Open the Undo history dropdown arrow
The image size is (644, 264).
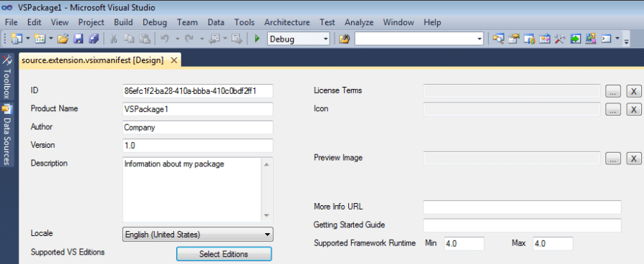pos(178,39)
